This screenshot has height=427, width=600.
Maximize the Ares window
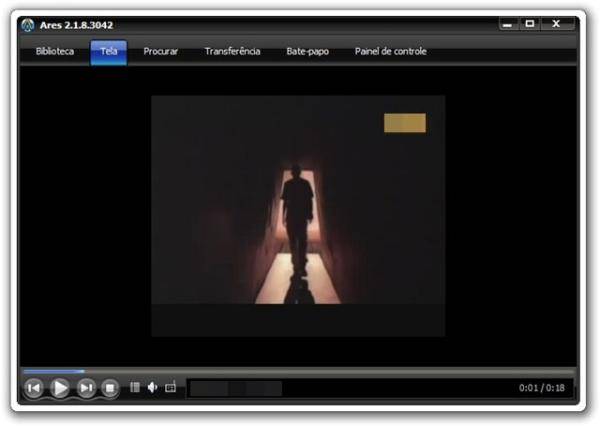pyautogui.click(x=530, y=24)
